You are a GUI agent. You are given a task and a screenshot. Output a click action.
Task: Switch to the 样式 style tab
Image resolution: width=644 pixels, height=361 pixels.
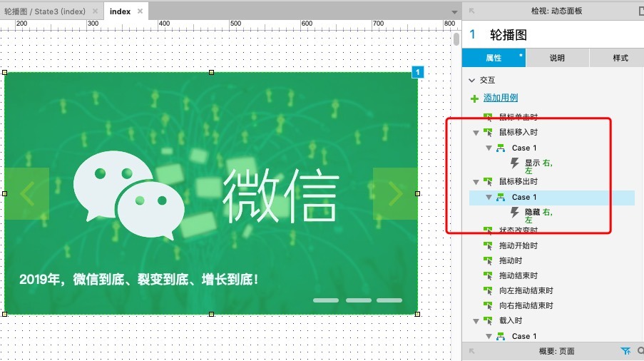click(620, 58)
